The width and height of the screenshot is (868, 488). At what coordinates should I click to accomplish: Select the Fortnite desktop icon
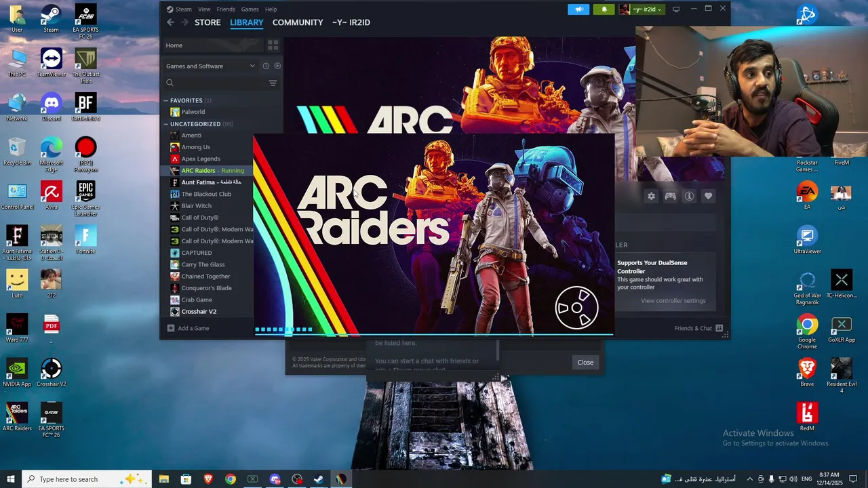(x=86, y=239)
